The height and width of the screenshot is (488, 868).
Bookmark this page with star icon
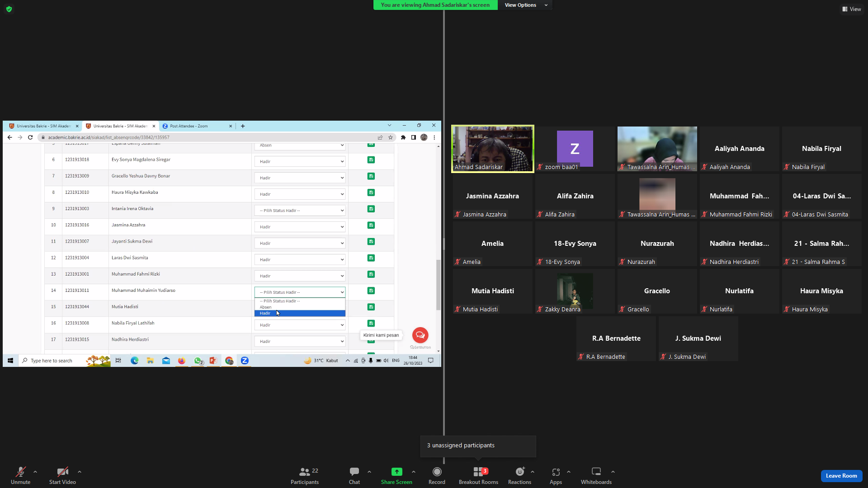click(x=391, y=137)
